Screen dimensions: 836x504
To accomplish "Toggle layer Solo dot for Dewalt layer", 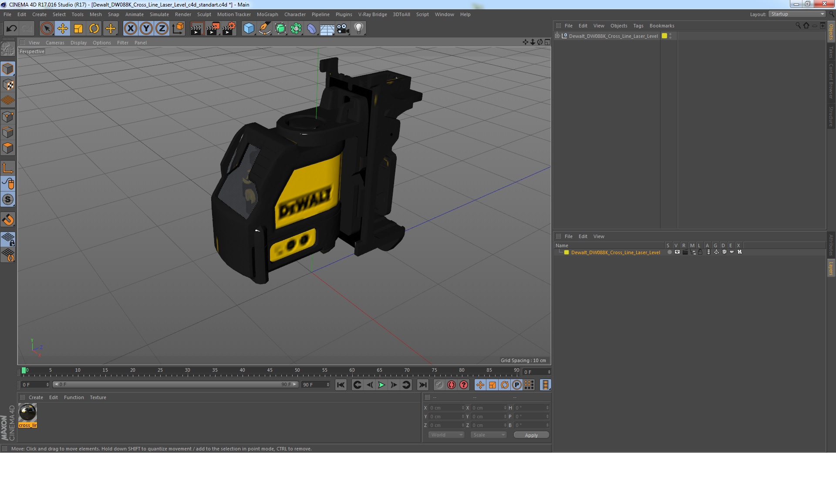I will pos(669,252).
